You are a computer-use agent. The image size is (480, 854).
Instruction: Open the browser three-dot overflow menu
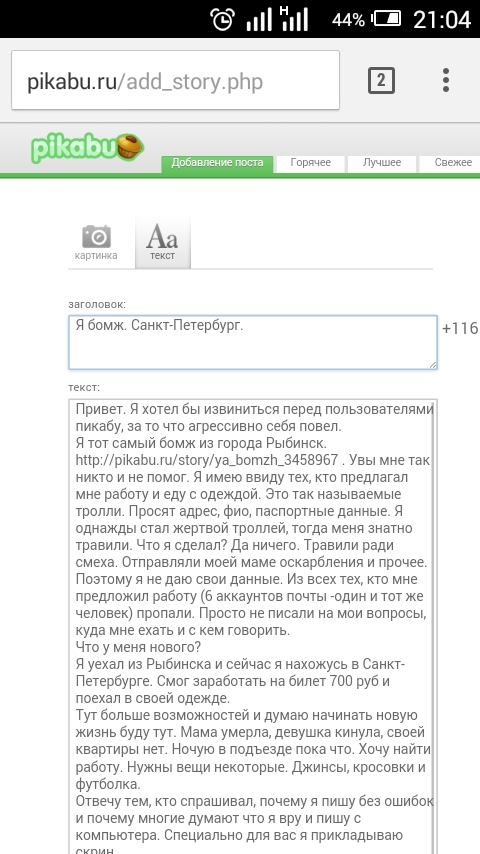pyautogui.click(x=446, y=80)
